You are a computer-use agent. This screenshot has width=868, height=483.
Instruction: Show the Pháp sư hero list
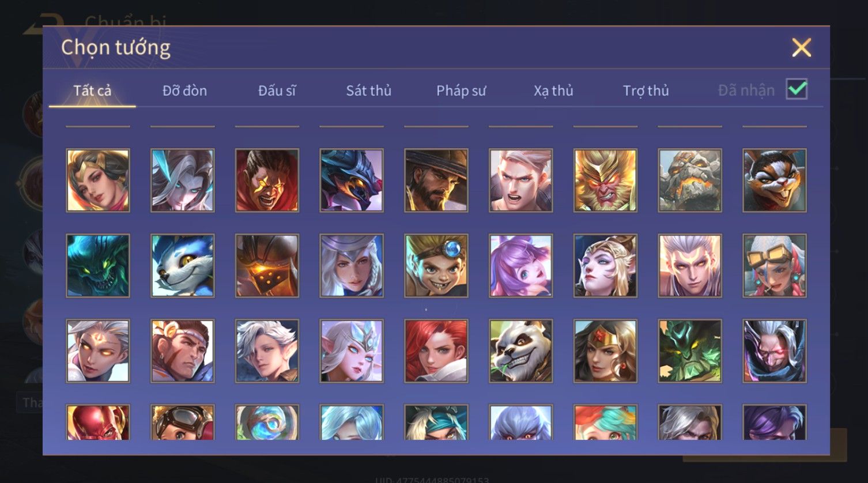[x=461, y=90]
